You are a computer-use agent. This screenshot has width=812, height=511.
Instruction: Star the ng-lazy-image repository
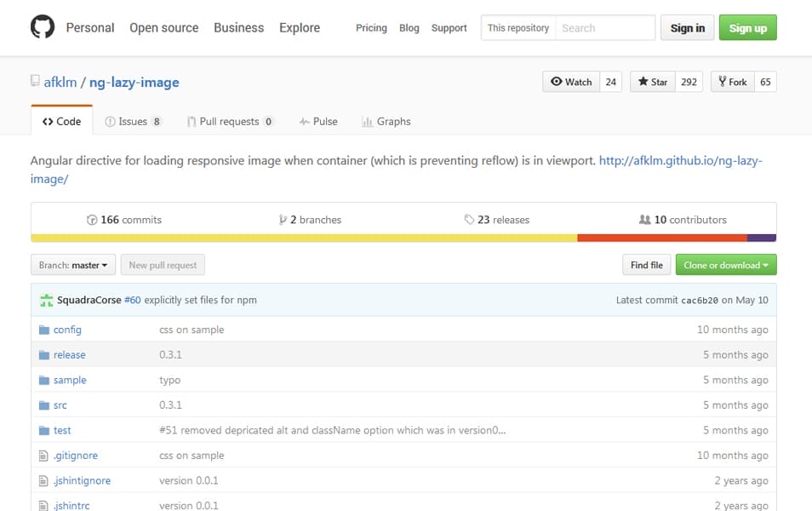tap(652, 82)
